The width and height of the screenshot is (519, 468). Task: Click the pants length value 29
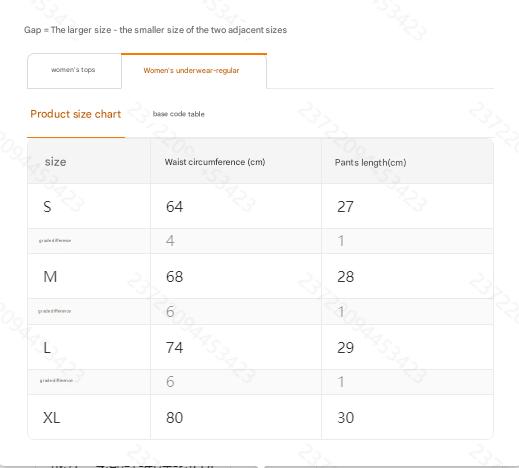point(345,348)
